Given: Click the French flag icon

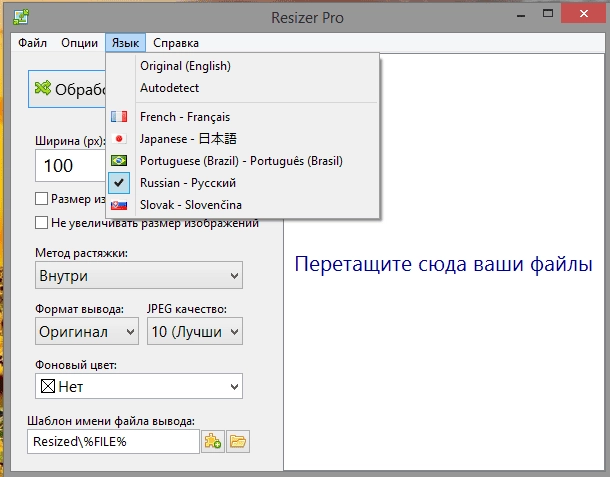Looking at the screenshot, I should [119, 116].
